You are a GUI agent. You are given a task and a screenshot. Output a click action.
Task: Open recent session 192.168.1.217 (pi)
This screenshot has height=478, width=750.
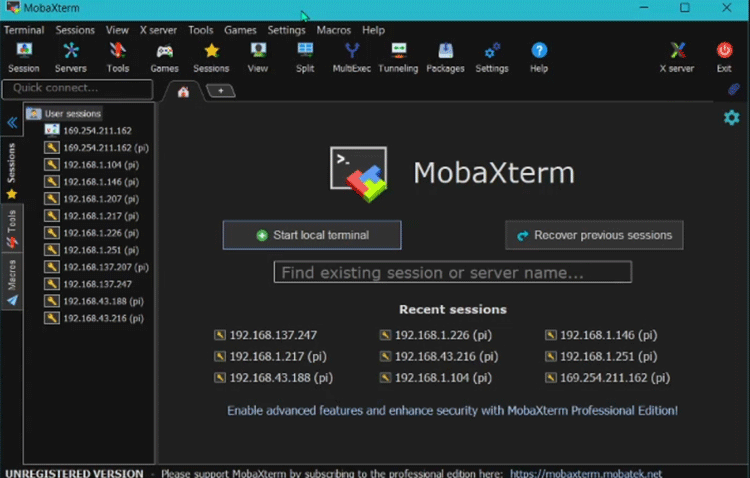(x=270, y=356)
